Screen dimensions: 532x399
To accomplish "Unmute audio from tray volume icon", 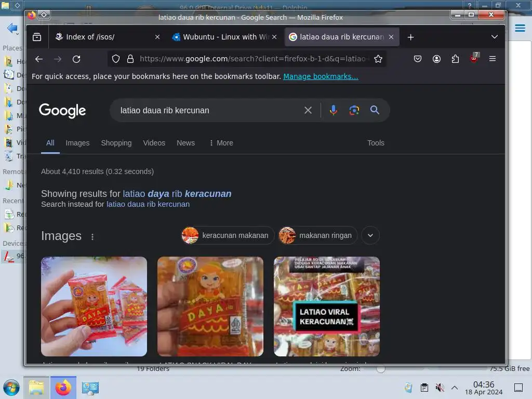I will (440, 388).
